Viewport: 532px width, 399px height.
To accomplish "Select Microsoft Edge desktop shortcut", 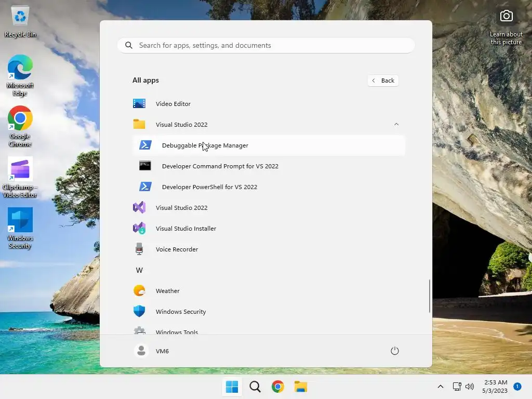I will [20, 75].
